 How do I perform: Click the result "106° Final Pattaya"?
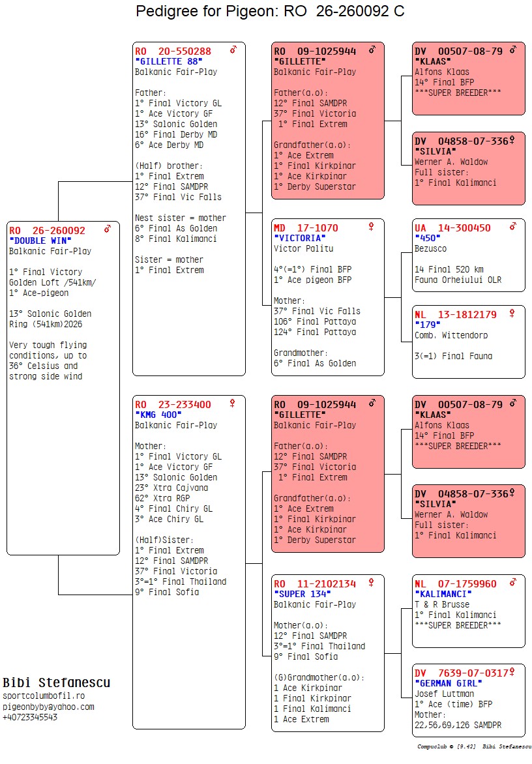315,321
